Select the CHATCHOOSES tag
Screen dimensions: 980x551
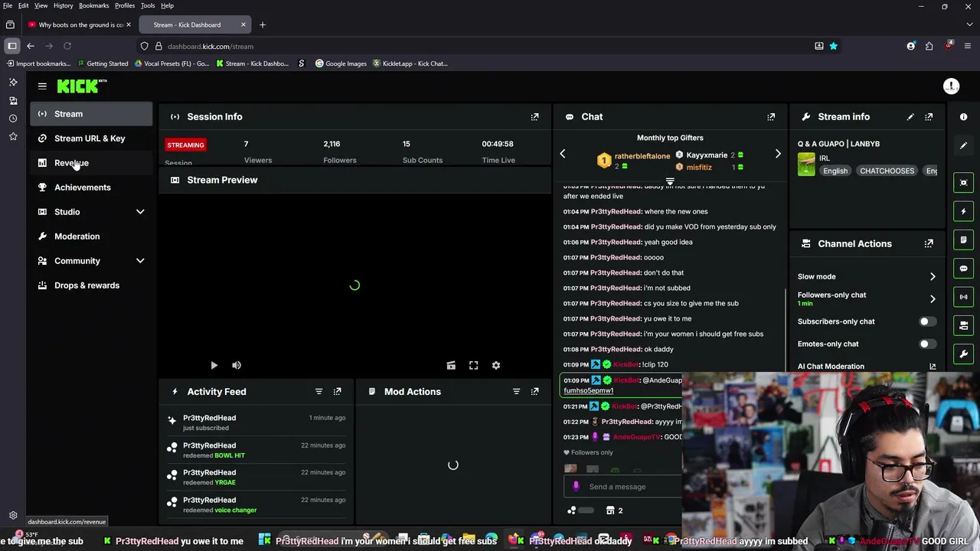point(887,171)
